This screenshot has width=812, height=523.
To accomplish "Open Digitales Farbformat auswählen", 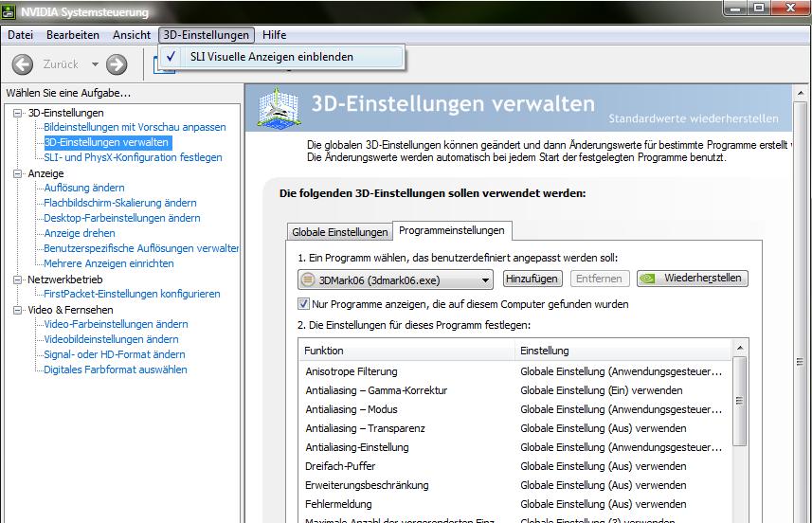I will (x=115, y=370).
